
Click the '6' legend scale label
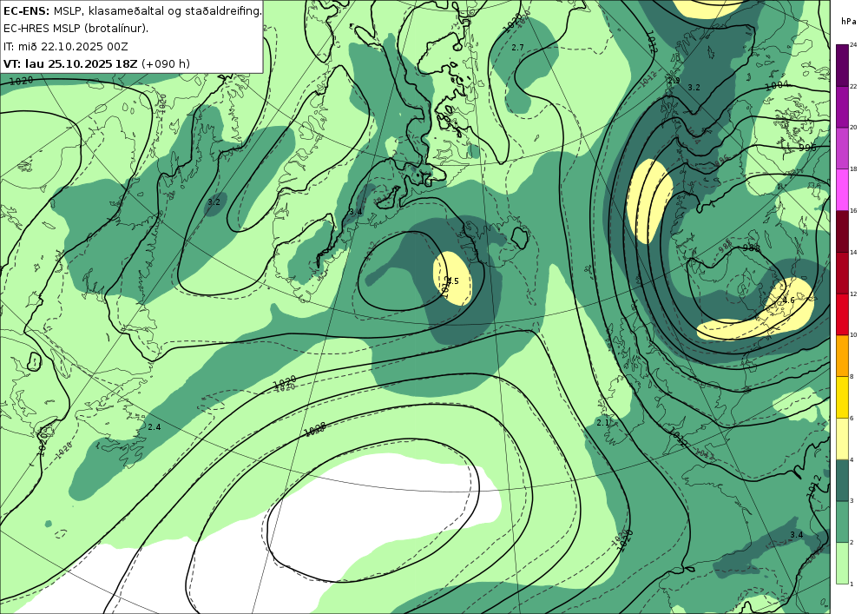click(852, 418)
